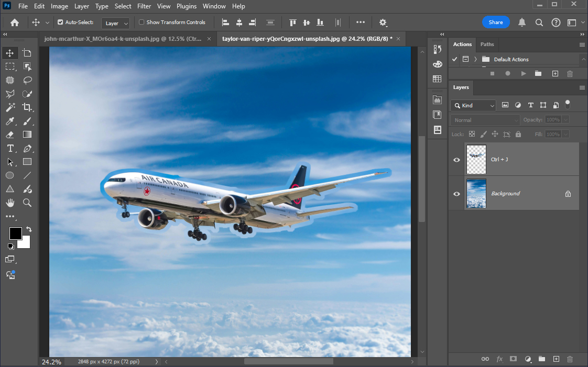588x367 pixels.
Task: Select the Brush tool
Action: 27,121
